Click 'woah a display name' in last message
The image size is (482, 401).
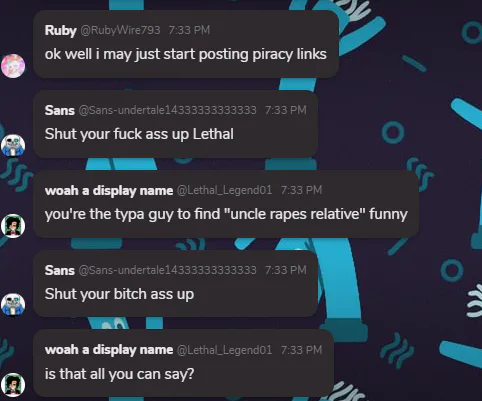pos(109,350)
